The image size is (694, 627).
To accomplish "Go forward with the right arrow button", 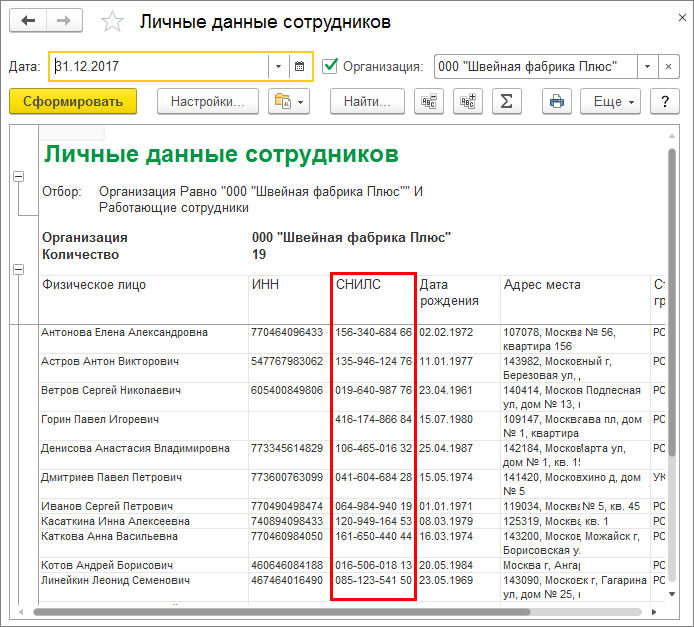I will [64, 21].
